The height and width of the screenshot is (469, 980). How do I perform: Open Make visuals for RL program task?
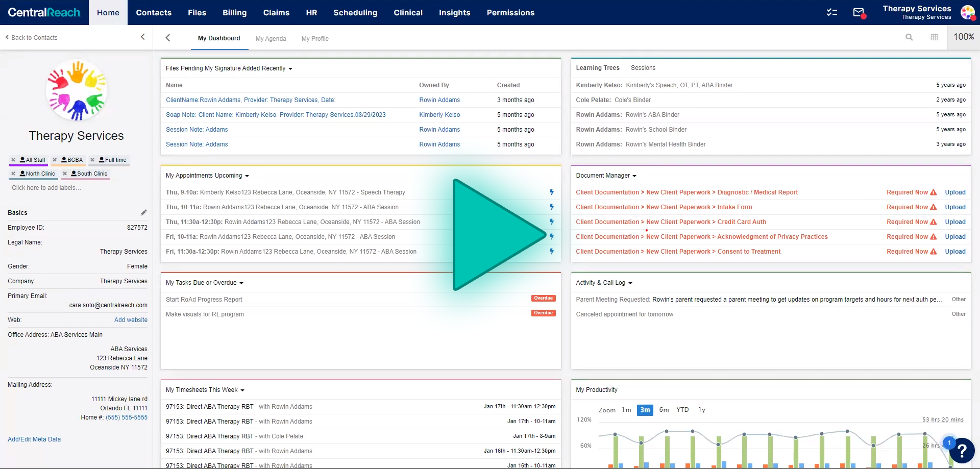click(x=205, y=314)
